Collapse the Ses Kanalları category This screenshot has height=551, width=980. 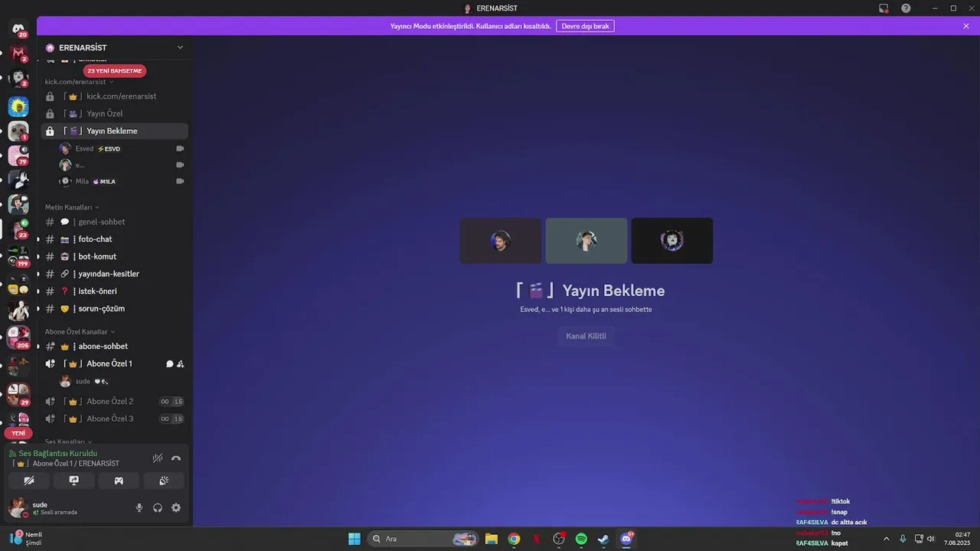pyautogui.click(x=68, y=442)
